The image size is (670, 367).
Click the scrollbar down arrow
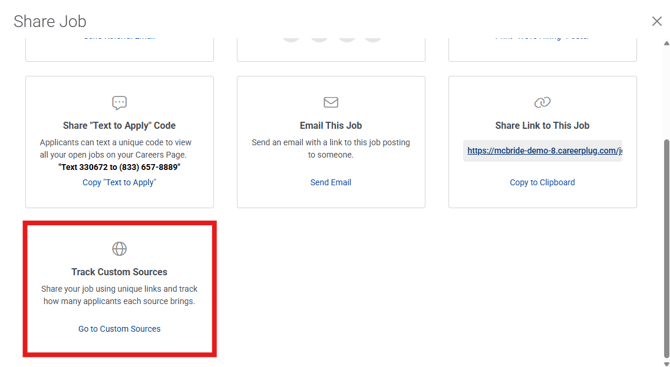pos(666,363)
